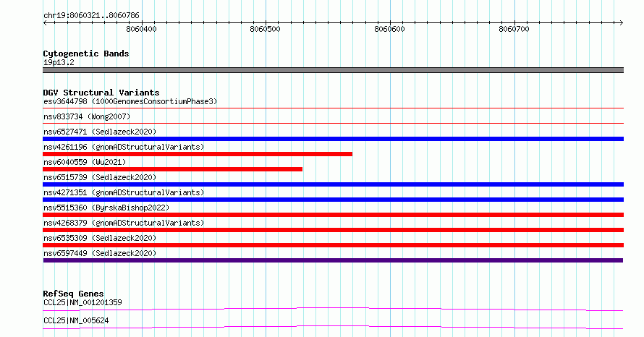Image resolution: width=644 pixels, height=337 pixels.
Task: Click ruler position label 8060700
Action: pyautogui.click(x=514, y=29)
